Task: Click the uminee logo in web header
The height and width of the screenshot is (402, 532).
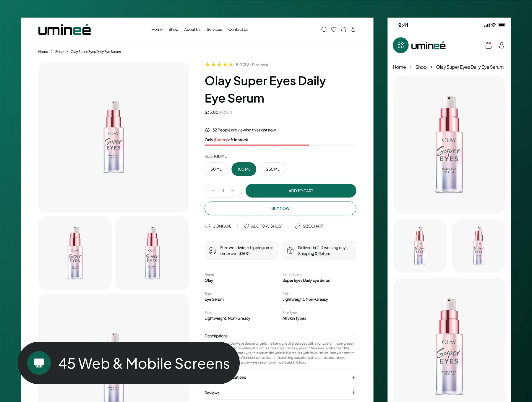Action: [x=64, y=30]
